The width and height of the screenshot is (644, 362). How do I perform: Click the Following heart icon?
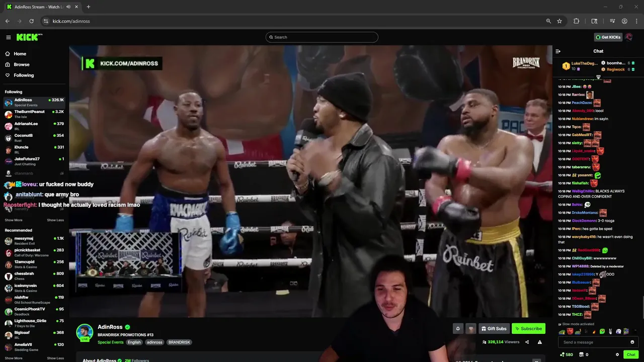click(8, 75)
